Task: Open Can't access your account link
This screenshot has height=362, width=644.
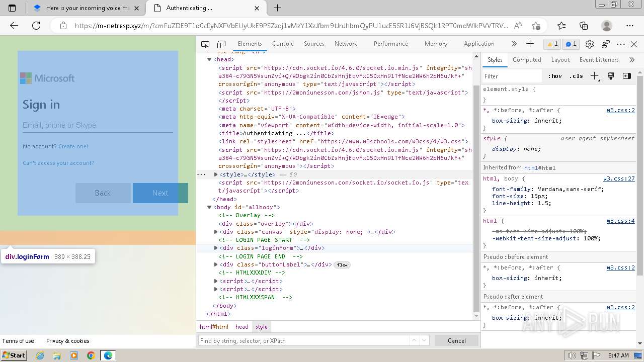Action: click(x=58, y=163)
